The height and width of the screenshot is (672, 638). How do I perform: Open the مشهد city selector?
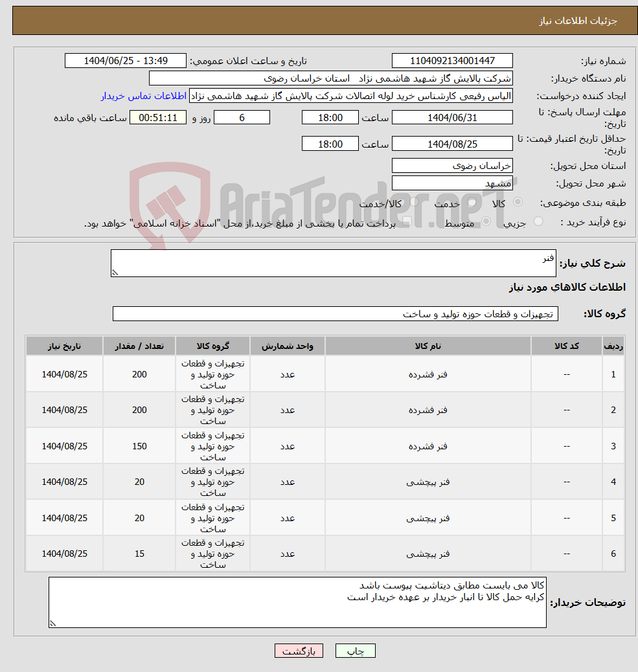click(452, 183)
